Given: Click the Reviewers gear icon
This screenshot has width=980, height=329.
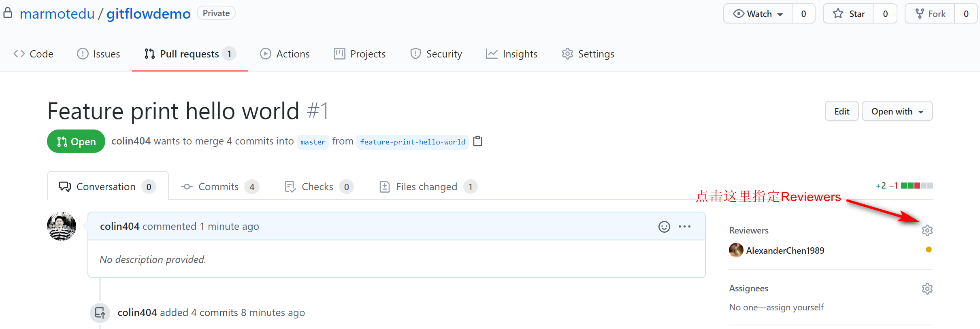Looking at the screenshot, I should 927,231.
